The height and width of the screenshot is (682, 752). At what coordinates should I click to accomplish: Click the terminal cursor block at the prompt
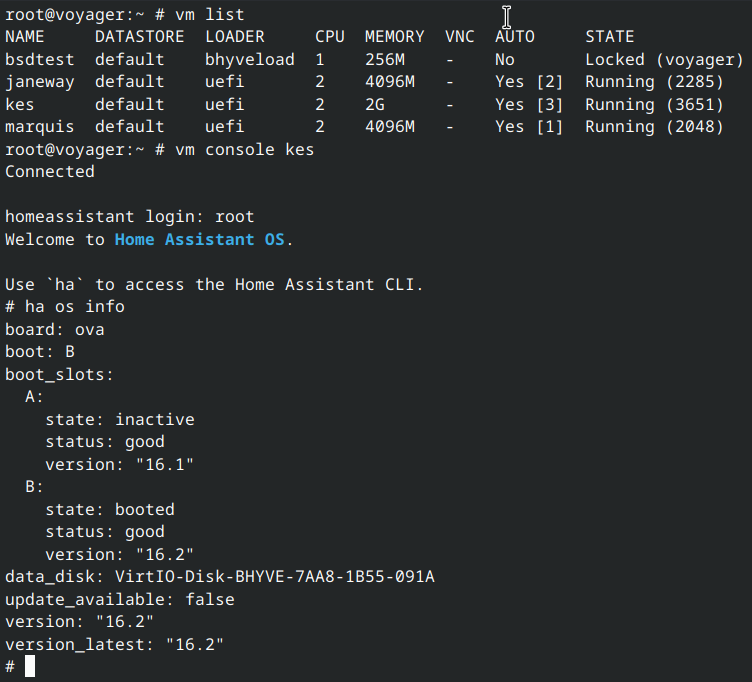30,667
